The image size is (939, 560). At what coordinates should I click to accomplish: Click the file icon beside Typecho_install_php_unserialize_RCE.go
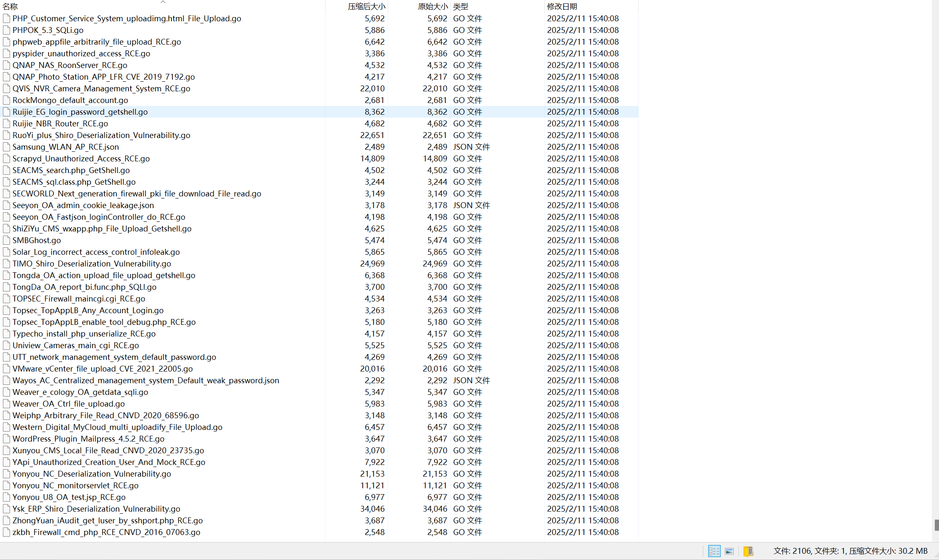[6, 334]
